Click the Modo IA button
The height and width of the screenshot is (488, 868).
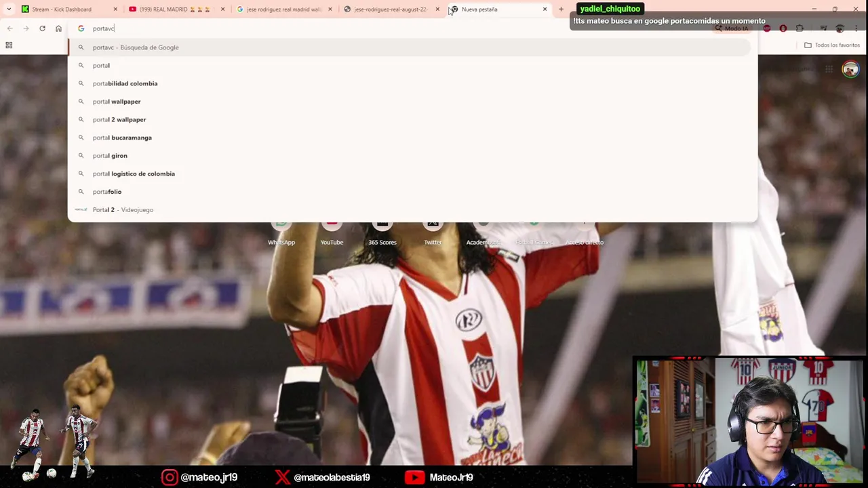[x=731, y=28]
